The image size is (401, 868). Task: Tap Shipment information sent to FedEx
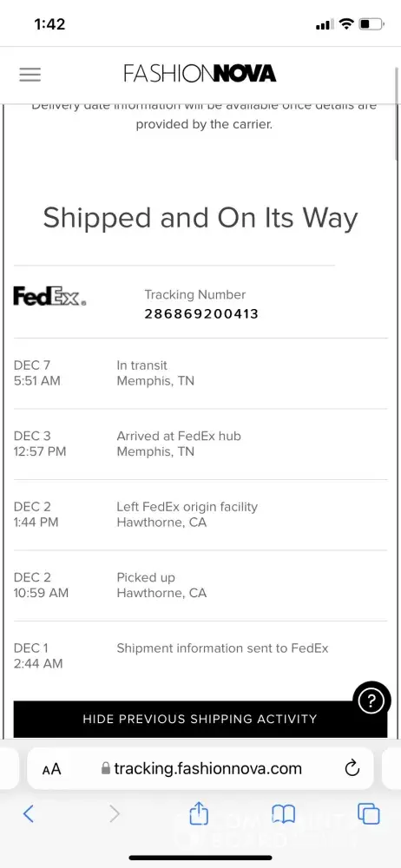coord(223,648)
